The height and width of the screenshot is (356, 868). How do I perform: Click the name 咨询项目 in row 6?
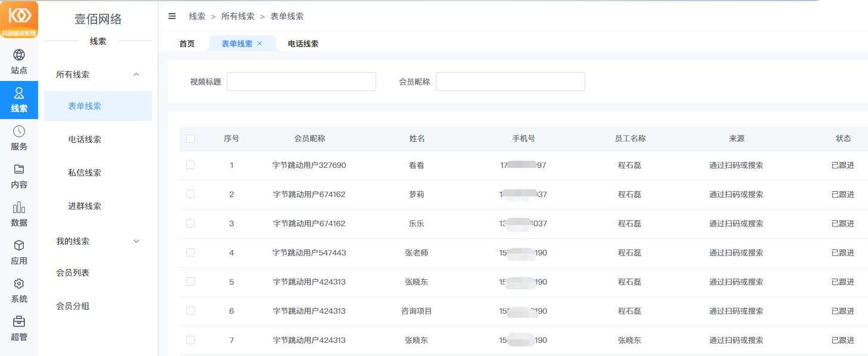pyautogui.click(x=417, y=311)
